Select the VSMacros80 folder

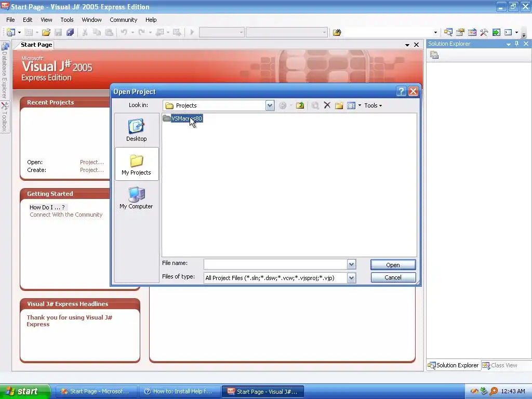182,118
